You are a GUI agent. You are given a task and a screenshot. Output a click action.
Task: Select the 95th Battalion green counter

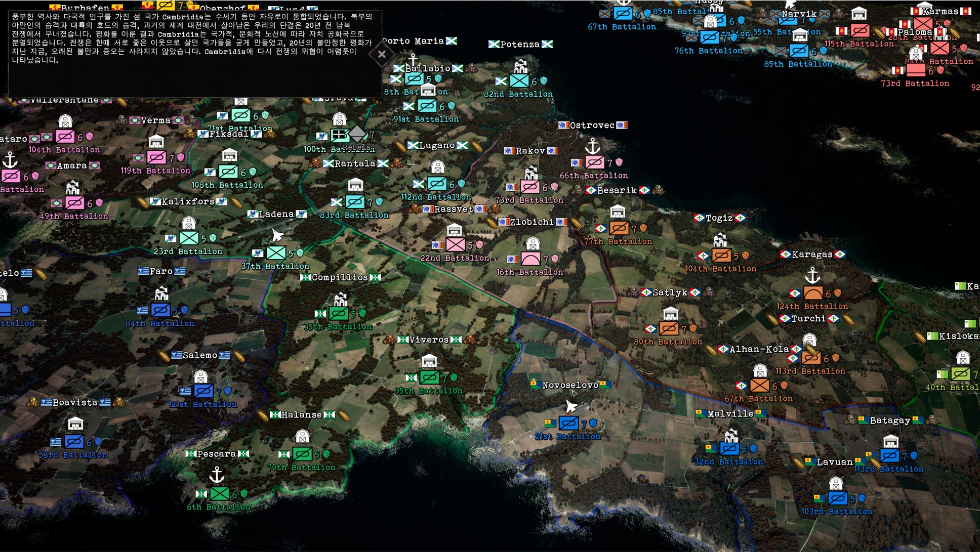pos(429,377)
